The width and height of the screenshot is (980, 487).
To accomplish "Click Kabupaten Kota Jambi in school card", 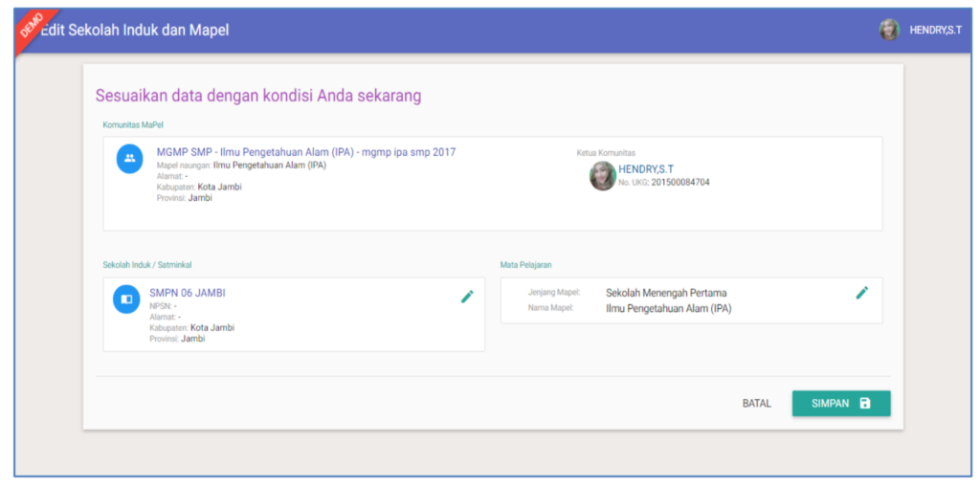I will click(x=191, y=327).
